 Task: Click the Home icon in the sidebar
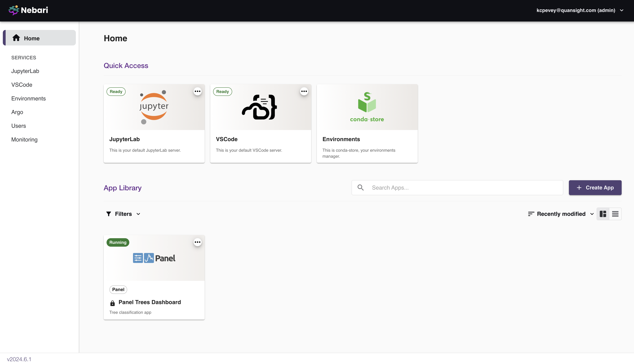coord(16,38)
